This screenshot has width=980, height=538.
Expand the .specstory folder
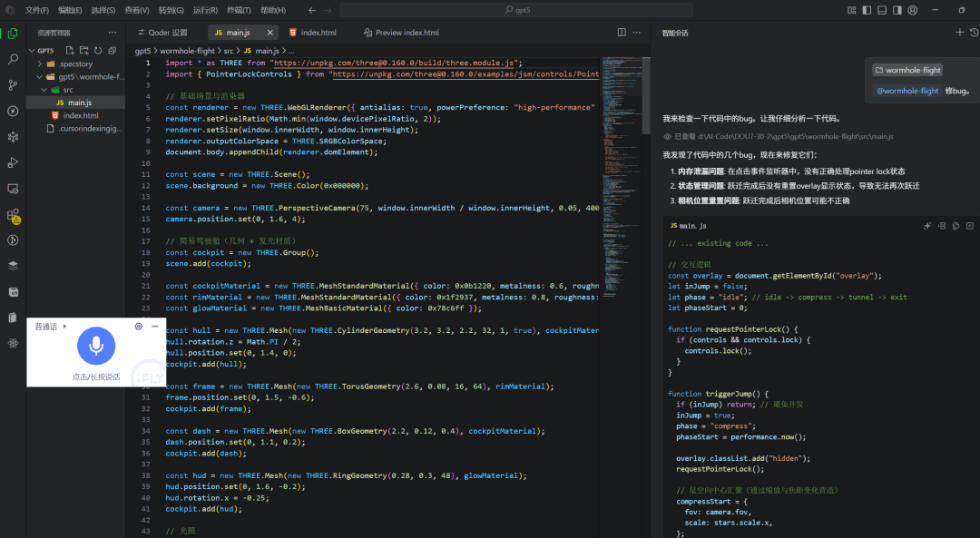(74, 64)
